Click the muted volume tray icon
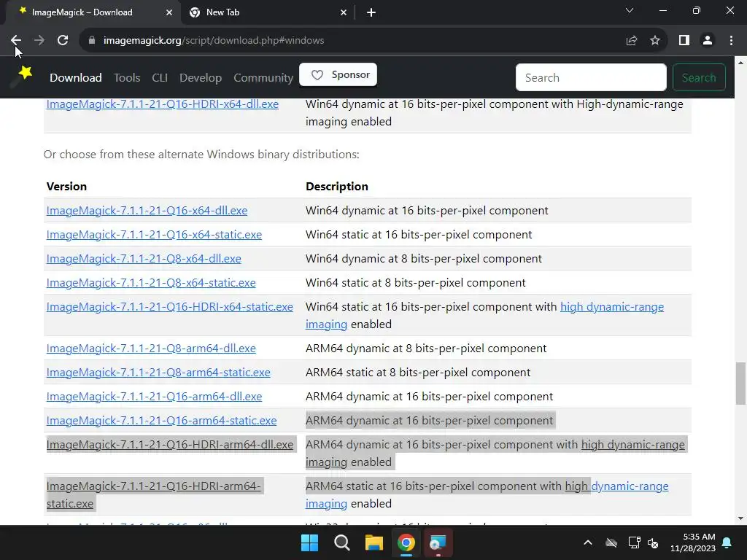Image resolution: width=747 pixels, height=560 pixels. [x=653, y=542]
